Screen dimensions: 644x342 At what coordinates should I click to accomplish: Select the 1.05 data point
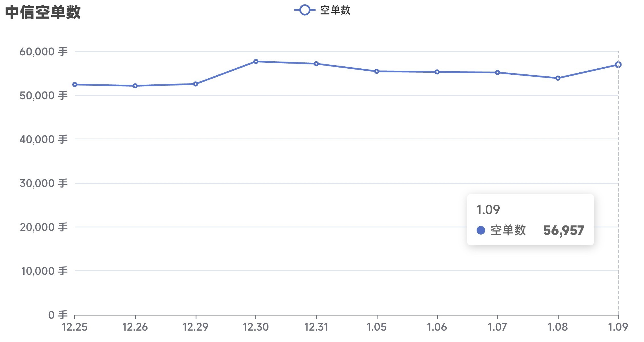tap(377, 72)
